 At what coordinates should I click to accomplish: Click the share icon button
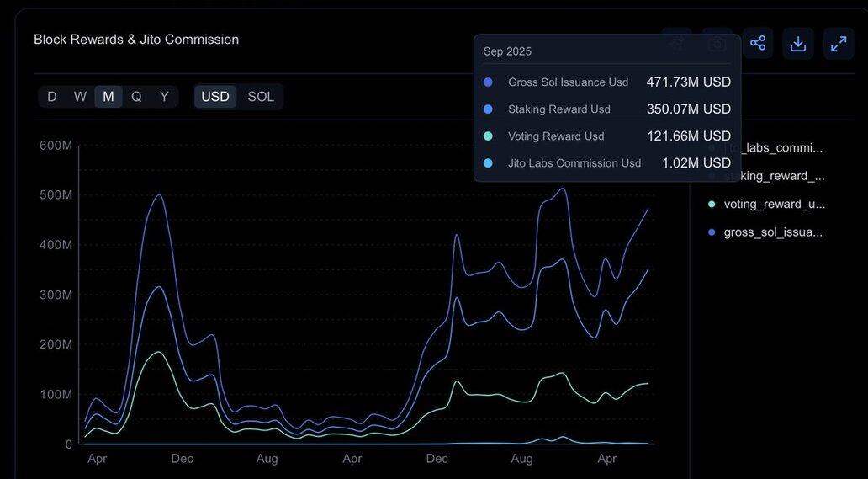758,44
